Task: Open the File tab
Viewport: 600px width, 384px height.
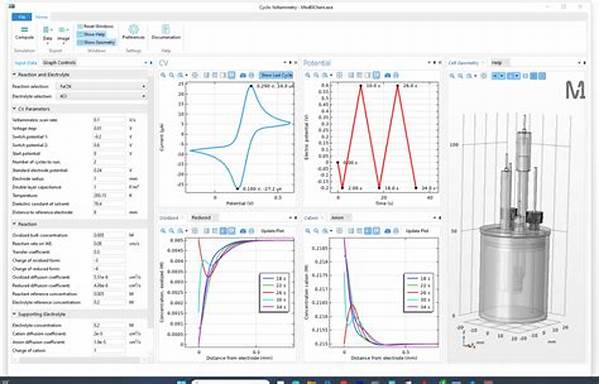Action: (22, 17)
